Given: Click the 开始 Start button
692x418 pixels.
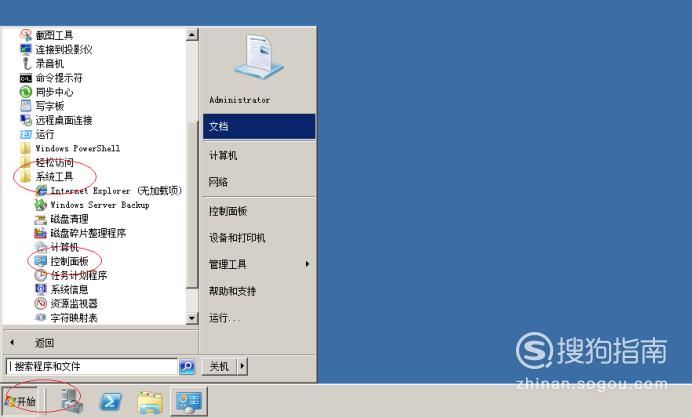Looking at the screenshot, I should 20,401.
